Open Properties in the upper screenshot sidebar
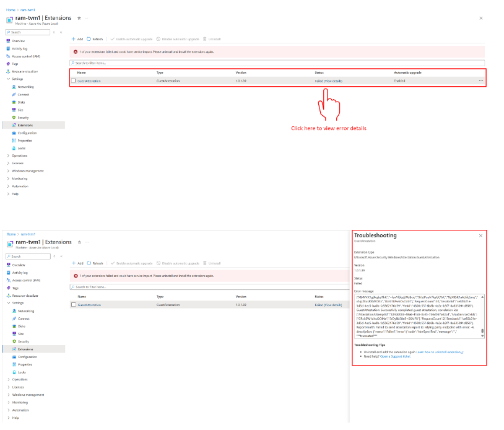Viewport: 504px width, 430px height. point(24,141)
